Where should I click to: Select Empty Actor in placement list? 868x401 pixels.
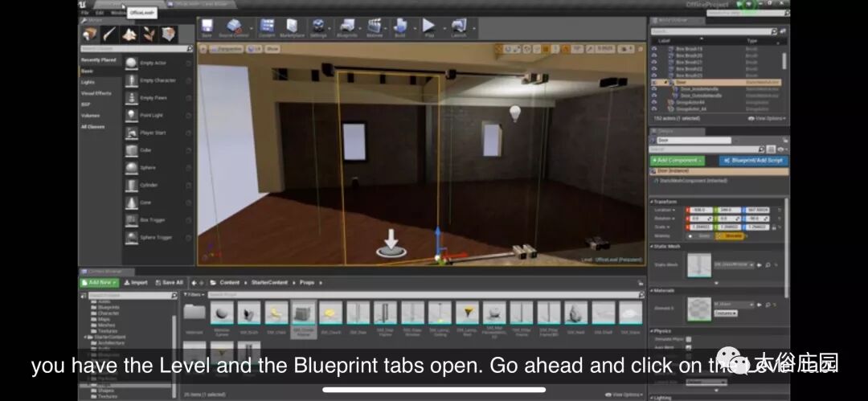tap(158, 63)
